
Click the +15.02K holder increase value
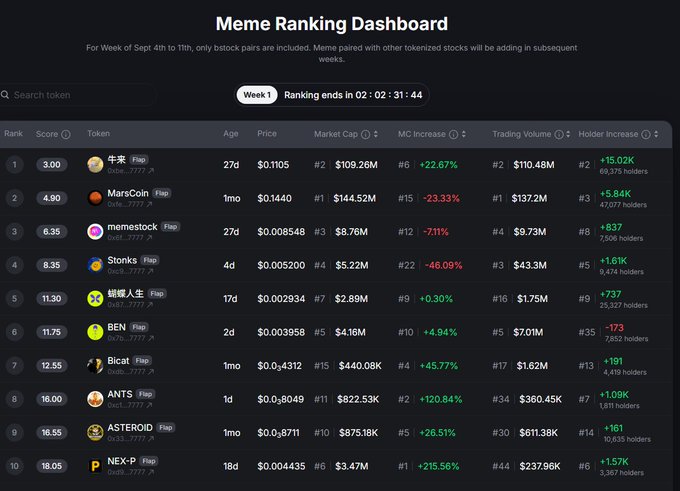pyautogui.click(x=617, y=160)
